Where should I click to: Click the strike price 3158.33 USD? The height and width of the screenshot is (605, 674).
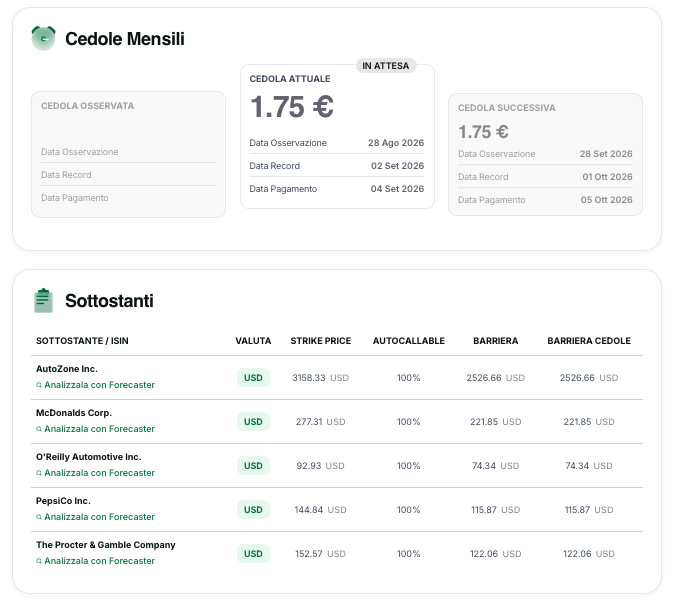(320, 378)
